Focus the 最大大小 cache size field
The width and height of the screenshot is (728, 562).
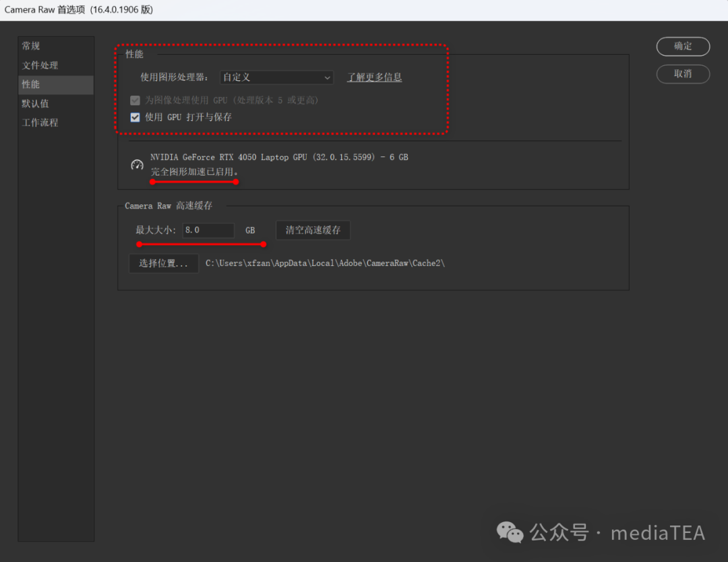coord(208,230)
